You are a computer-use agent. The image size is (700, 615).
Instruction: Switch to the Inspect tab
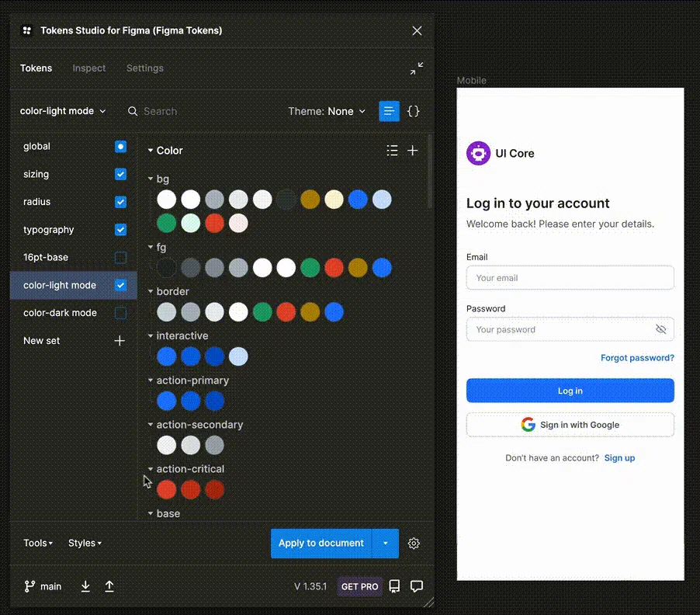88,68
